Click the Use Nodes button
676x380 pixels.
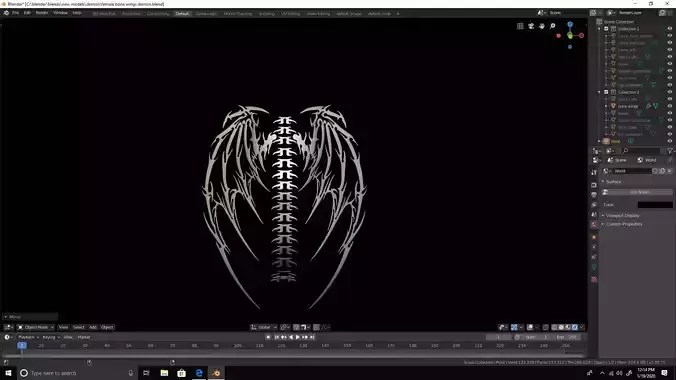(639, 192)
